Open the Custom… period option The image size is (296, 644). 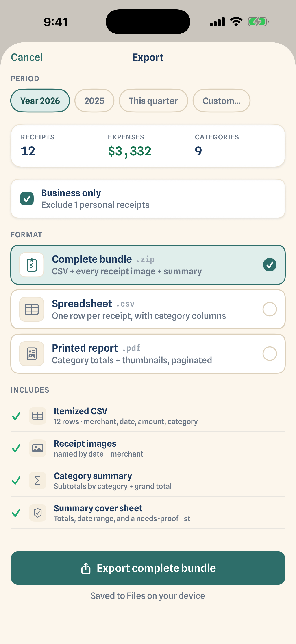[x=222, y=101]
